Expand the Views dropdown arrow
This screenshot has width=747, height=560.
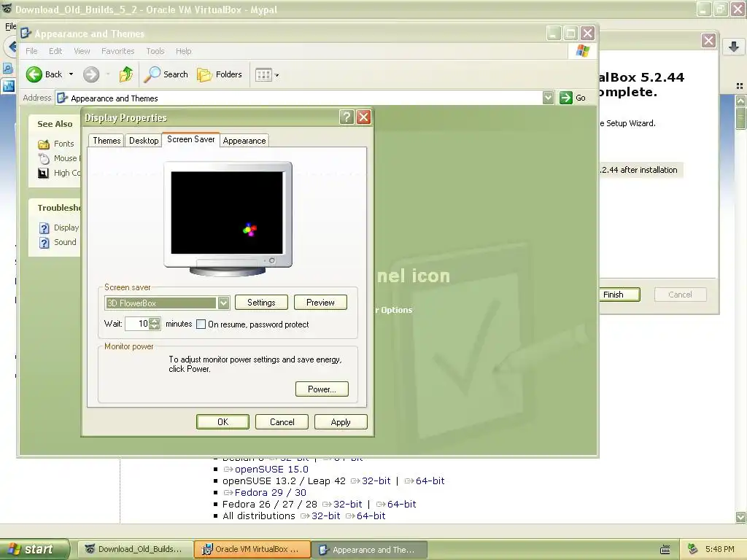[x=276, y=75]
